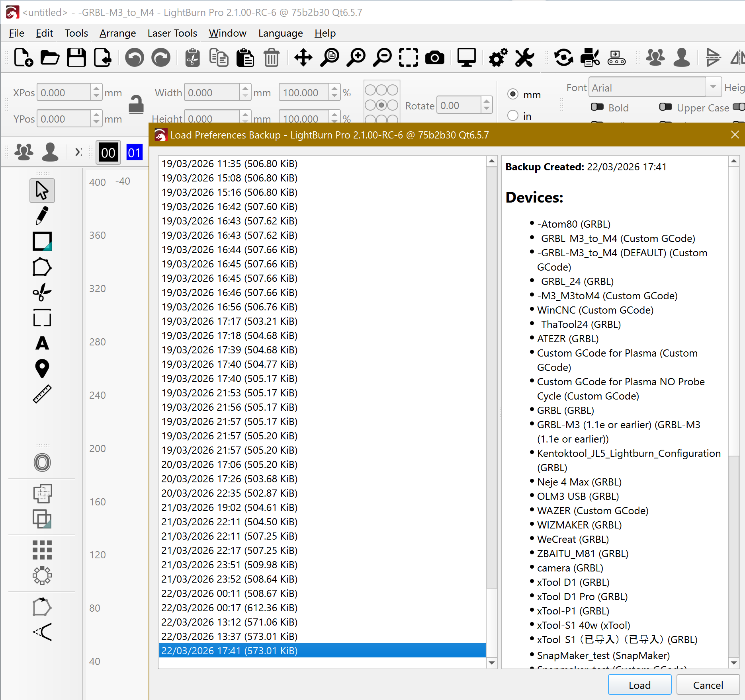Toggle the Bold font switch
Image resolution: width=745 pixels, height=700 pixels.
click(x=597, y=107)
